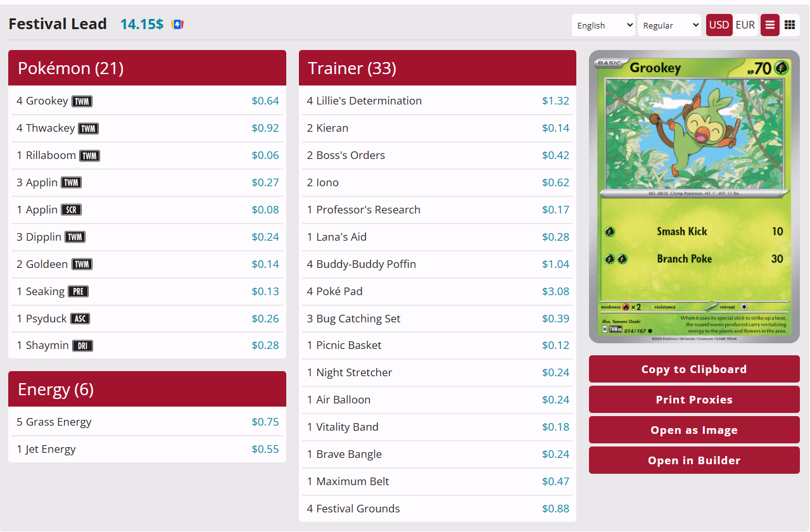The width and height of the screenshot is (810, 532).
Task: Select 5 Grass Energy entry
Action: coord(147,422)
